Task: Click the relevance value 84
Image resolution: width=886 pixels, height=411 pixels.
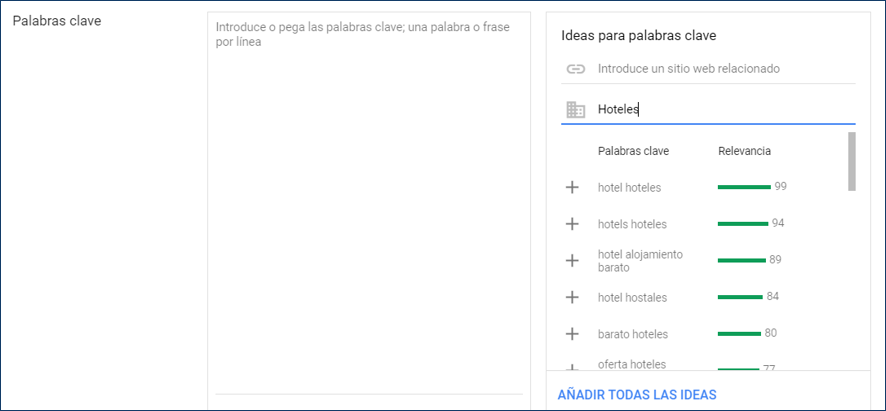Action: [x=772, y=296]
